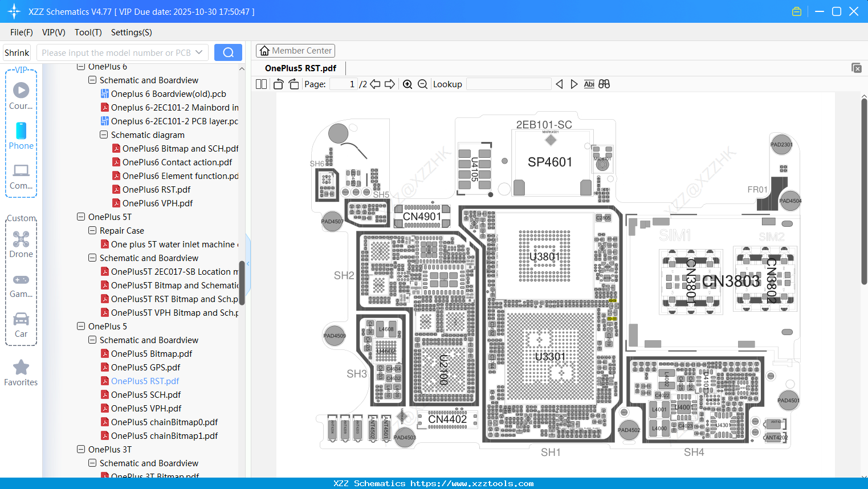Click the document vertical scrollbar
Viewport: 868px width, 489px height.
click(864, 191)
